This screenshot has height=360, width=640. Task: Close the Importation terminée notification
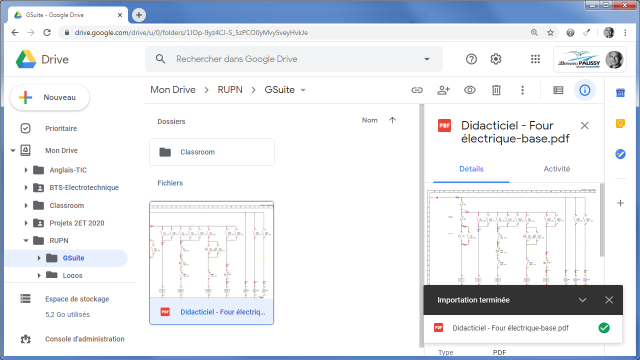coord(609,300)
